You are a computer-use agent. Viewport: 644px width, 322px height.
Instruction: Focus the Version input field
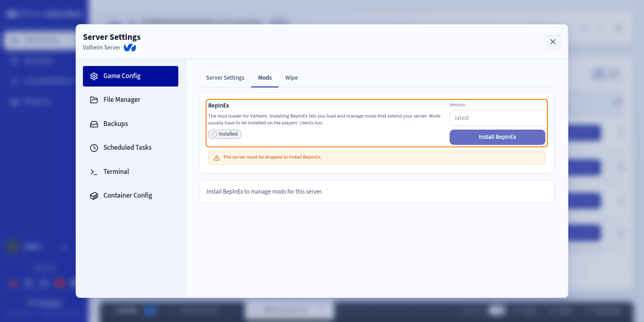point(497,118)
